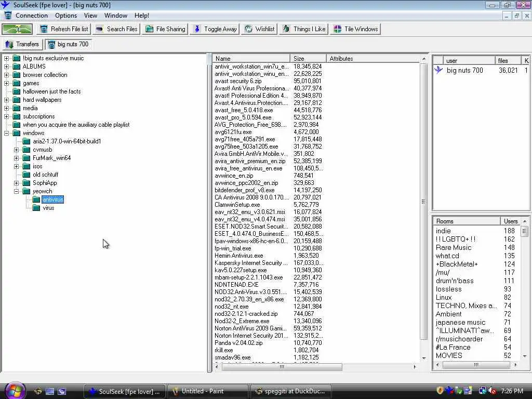Open Untitled - Paint from taskbar

pos(208,391)
